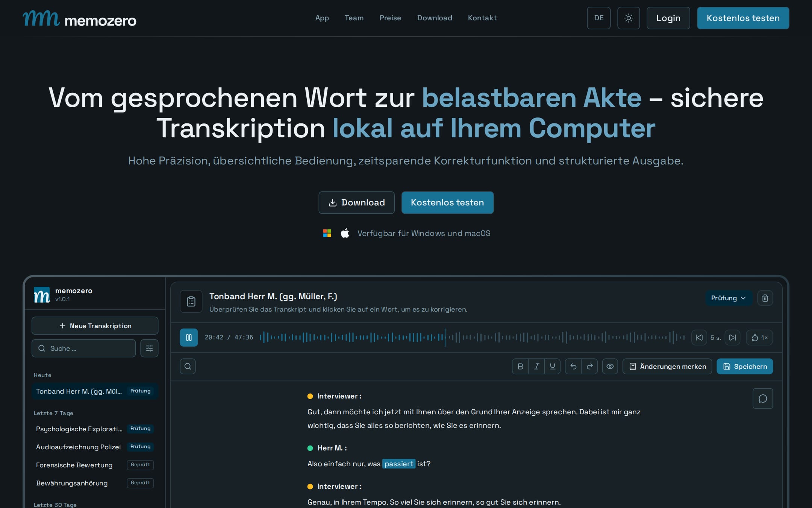Click the Geprüft badge on Forensische Bewertung
The image size is (812, 508).
(140, 465)
